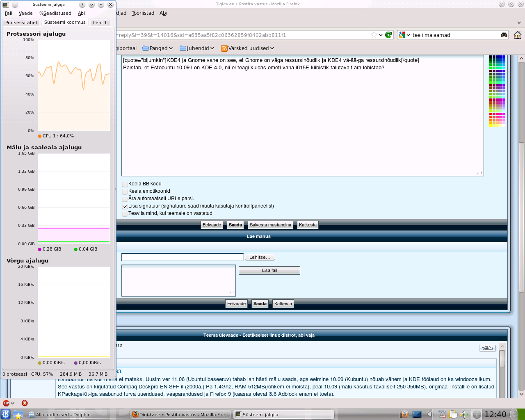Image resolution: width=525 pixels, height=420 pixels.
Task: Click the binoculars search icon
Action: point(504,35)
